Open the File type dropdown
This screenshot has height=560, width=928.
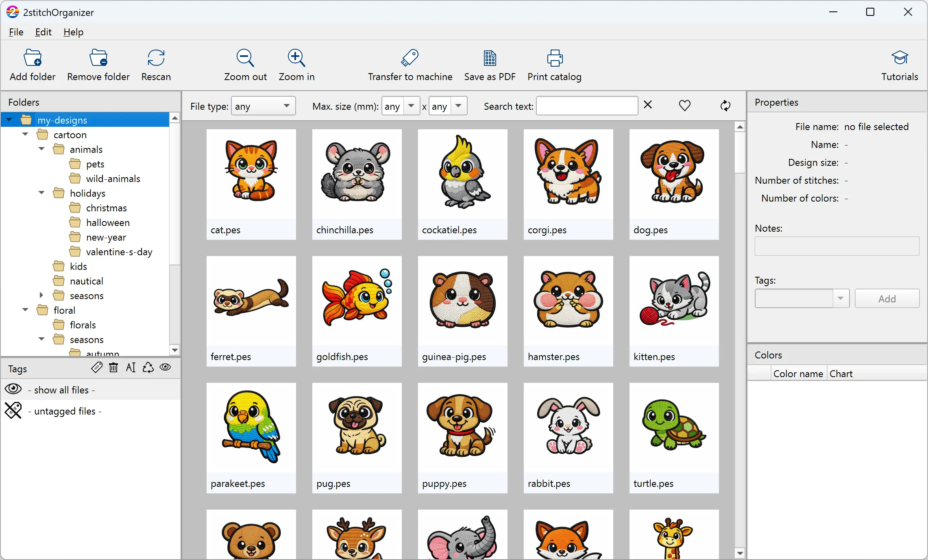pyautogui.click(x=263, y=106)
